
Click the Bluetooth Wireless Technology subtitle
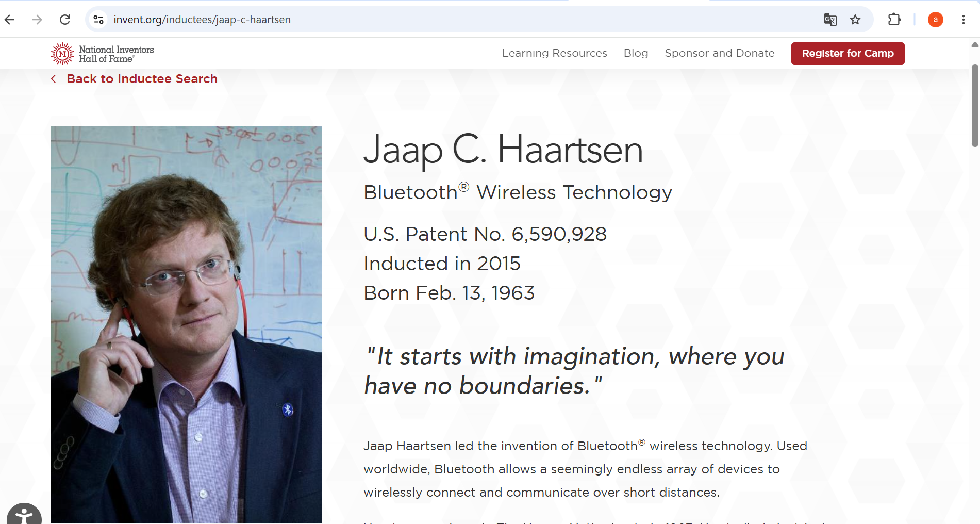click(x=518, y=192)
